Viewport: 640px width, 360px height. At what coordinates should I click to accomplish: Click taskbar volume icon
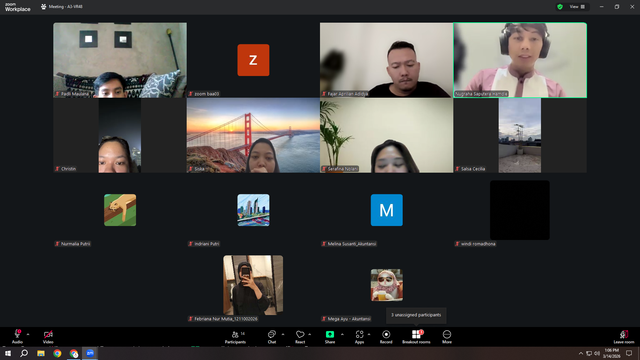[x=597, y=353]
